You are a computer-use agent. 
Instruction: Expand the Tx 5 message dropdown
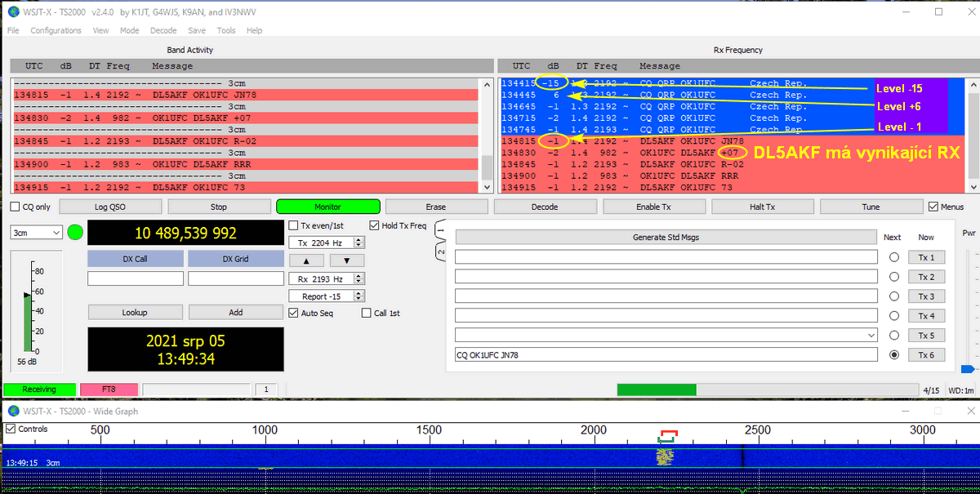click(x=869, y=336)
